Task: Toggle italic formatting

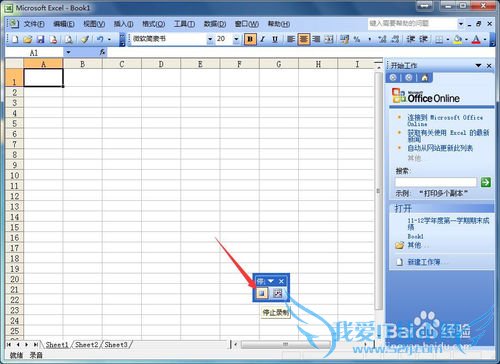Action: pyautogui.click(x=263, y=39)
